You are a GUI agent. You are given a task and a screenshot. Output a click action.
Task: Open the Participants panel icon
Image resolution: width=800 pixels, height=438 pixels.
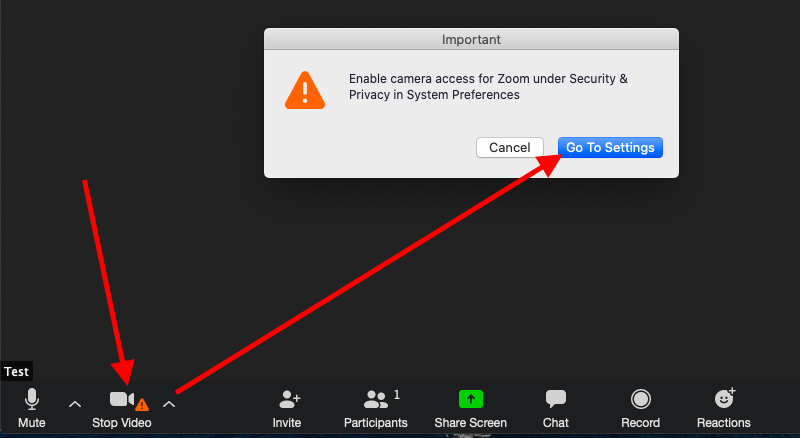click(375, 399)
